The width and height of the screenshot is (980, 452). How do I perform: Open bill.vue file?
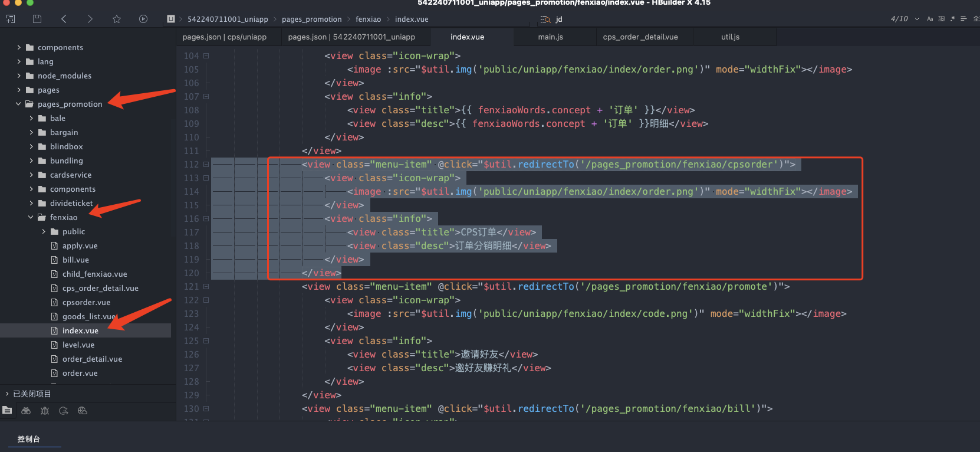coord(75,260)
